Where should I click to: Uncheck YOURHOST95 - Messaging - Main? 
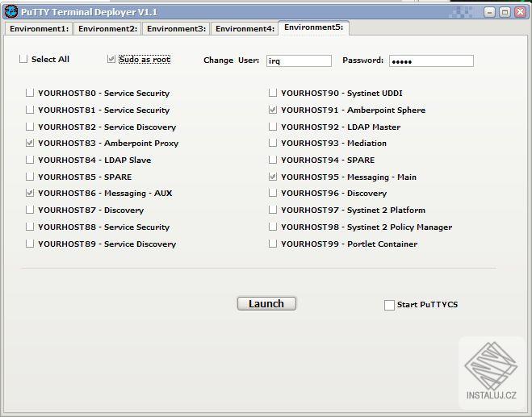273,177
